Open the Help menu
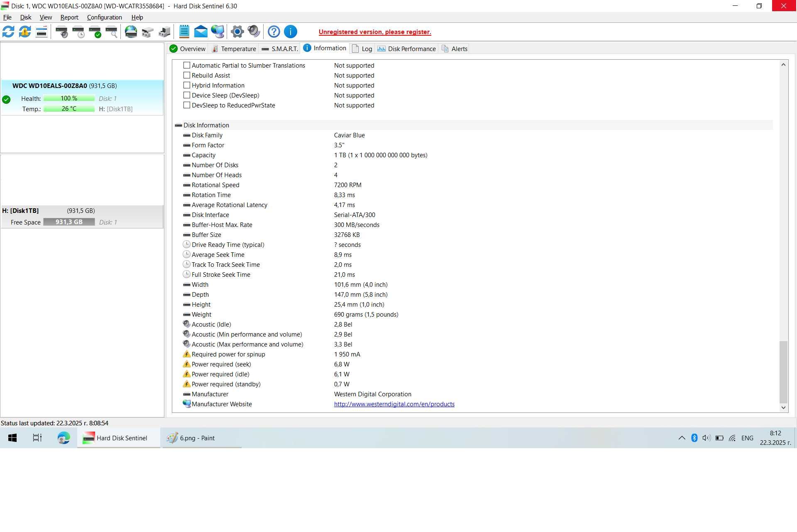Screen dimensions: 797x532 pyautogui.click(x=137, y=17)
